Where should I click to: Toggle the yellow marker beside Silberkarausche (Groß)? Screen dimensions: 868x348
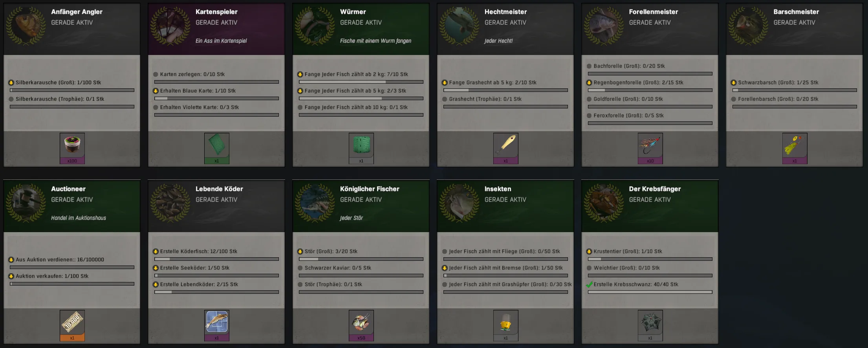point(11,82)
